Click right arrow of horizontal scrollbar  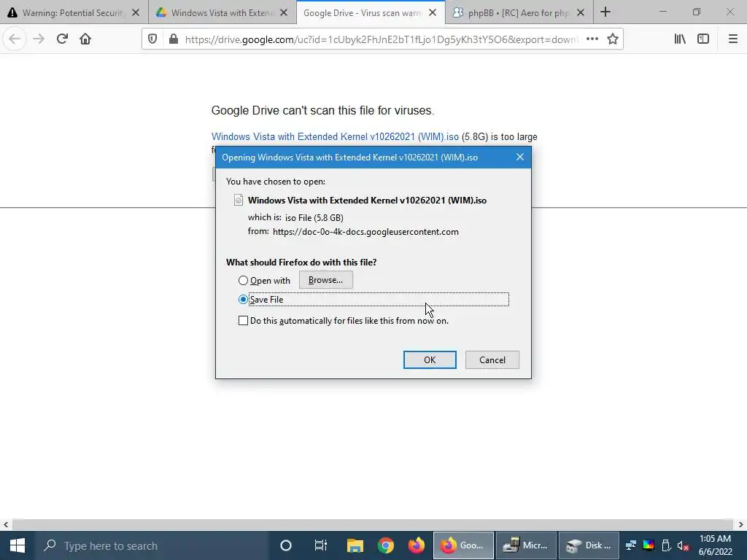741,525
